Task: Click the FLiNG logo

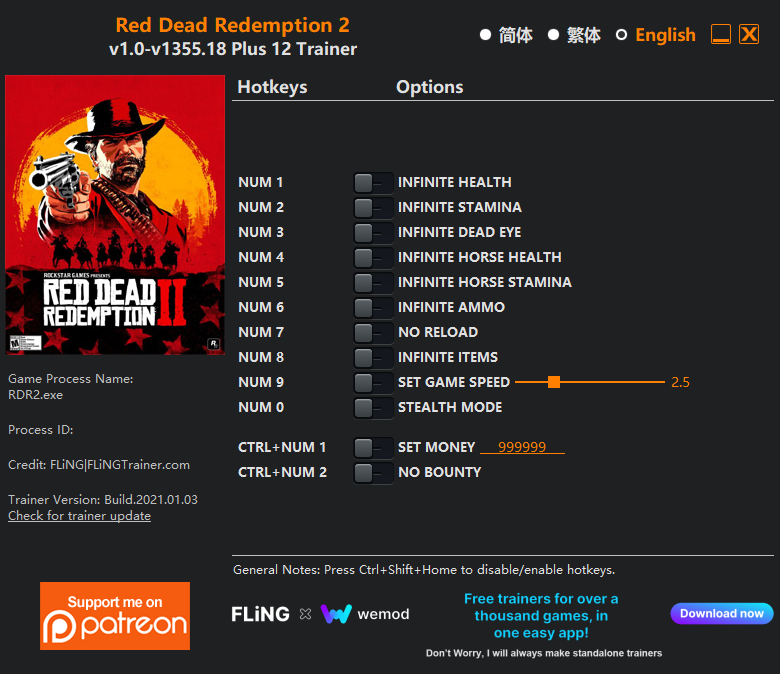Action: click(260, 614)
